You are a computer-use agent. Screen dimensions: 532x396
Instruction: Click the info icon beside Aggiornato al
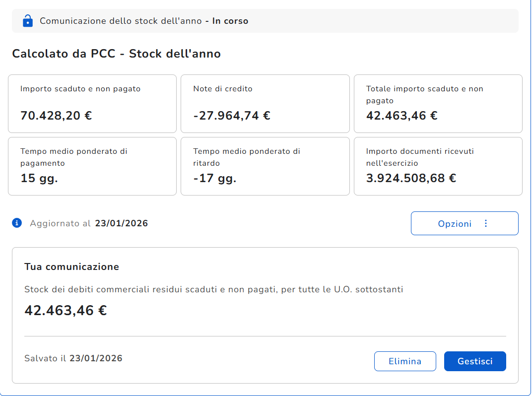[x=17, y=223]
